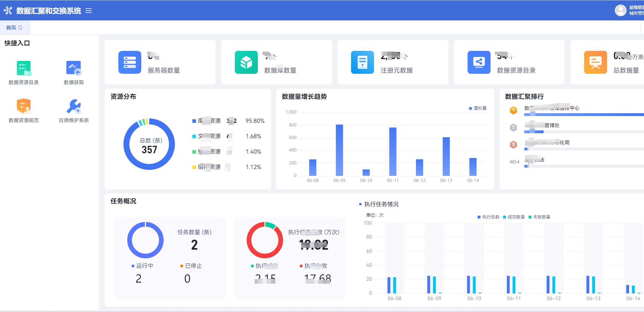The width and height of the screenshot is (644, 312).
Task: Click the 注册元数据 document icon
Action: click(362, 62)
